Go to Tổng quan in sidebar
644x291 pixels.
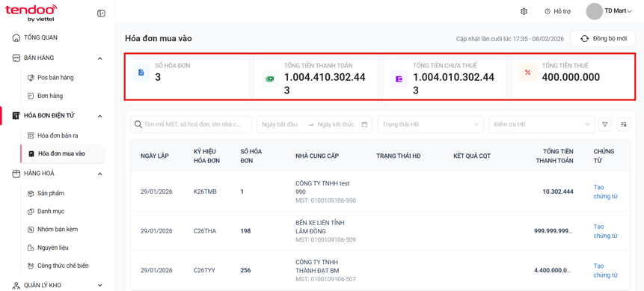pos(40,37)
